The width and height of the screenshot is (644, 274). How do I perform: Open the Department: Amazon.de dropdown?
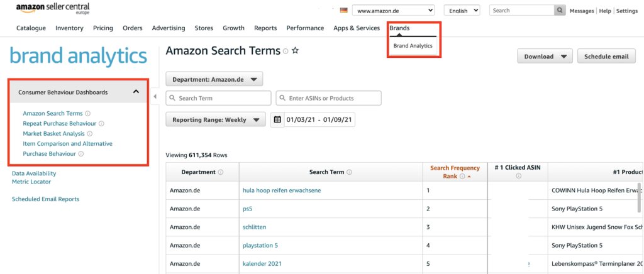tap(214, 79)
